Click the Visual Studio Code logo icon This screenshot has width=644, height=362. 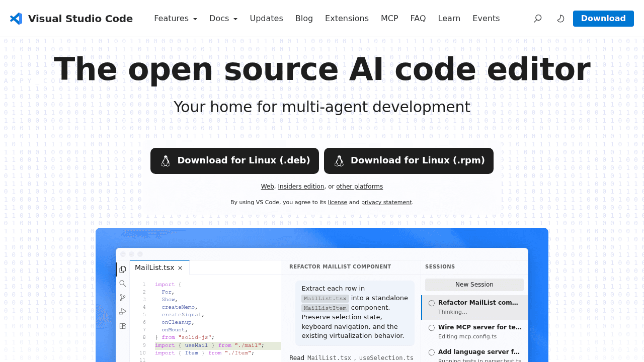click(16, 19)
